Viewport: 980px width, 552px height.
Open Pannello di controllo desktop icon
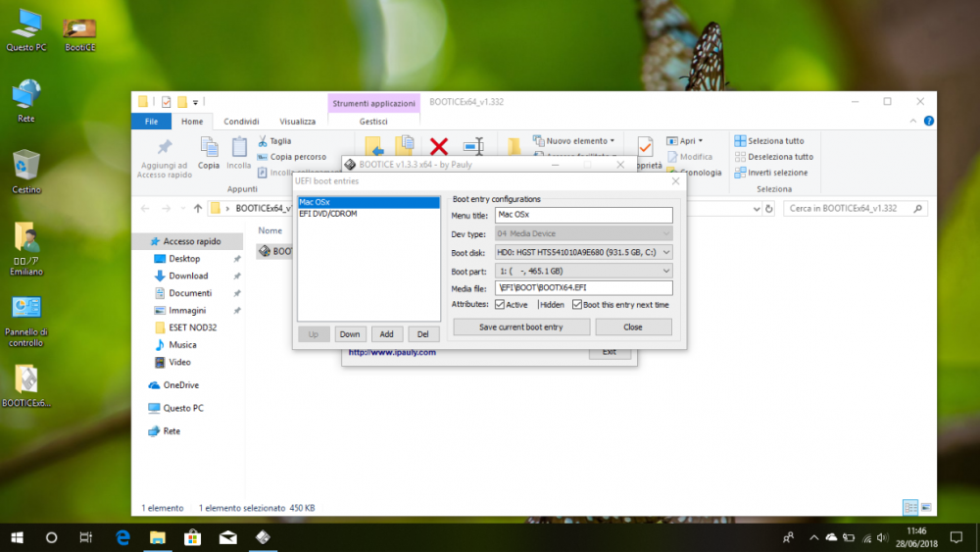tap(26, 322)
